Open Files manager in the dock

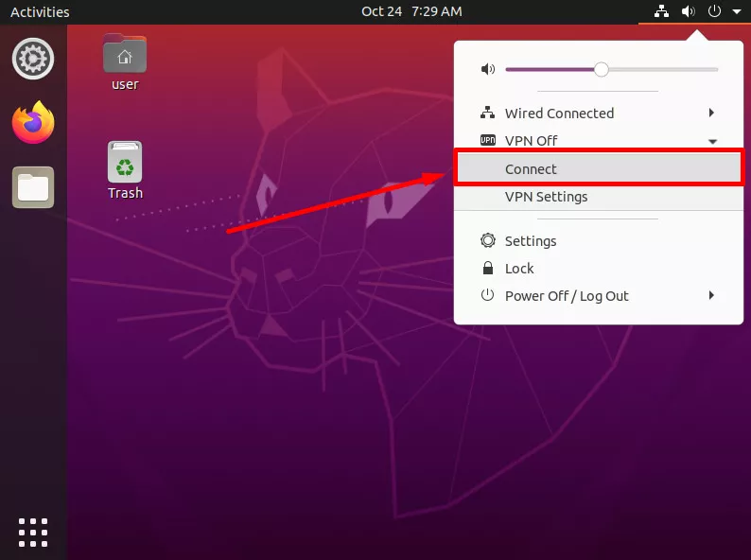[33, 187]
